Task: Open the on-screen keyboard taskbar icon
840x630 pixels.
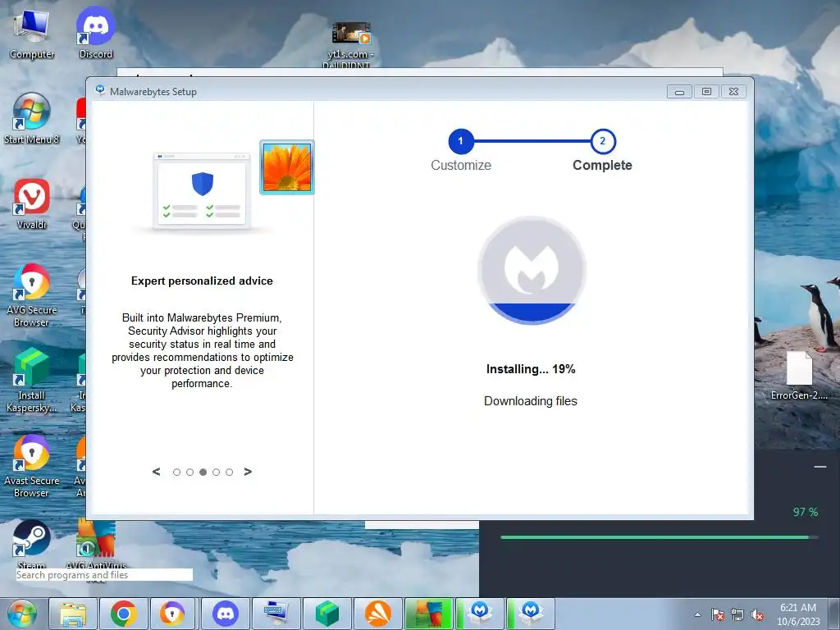Action: (x=276, y=614)
